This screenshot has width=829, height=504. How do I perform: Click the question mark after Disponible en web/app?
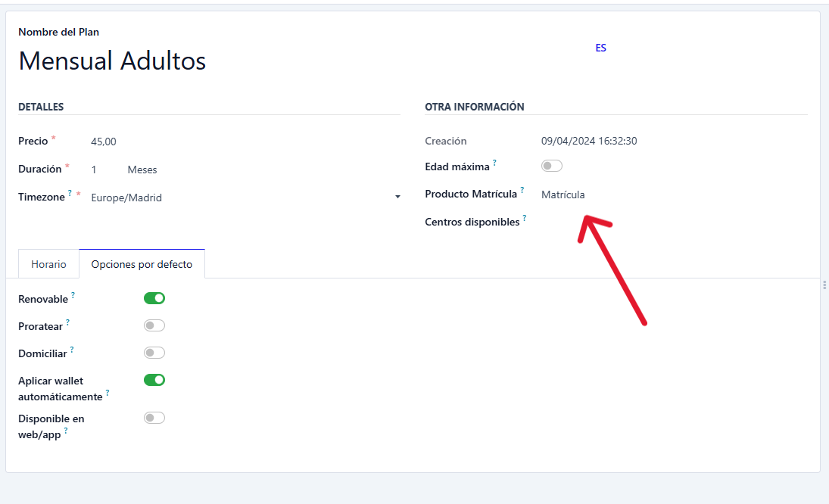(x=66, y=431)
